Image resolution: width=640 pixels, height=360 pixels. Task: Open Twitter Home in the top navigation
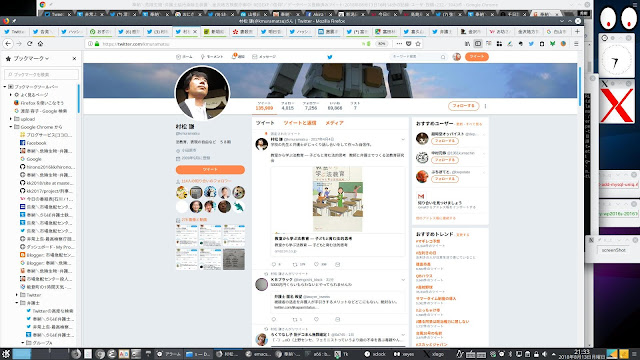184,57
